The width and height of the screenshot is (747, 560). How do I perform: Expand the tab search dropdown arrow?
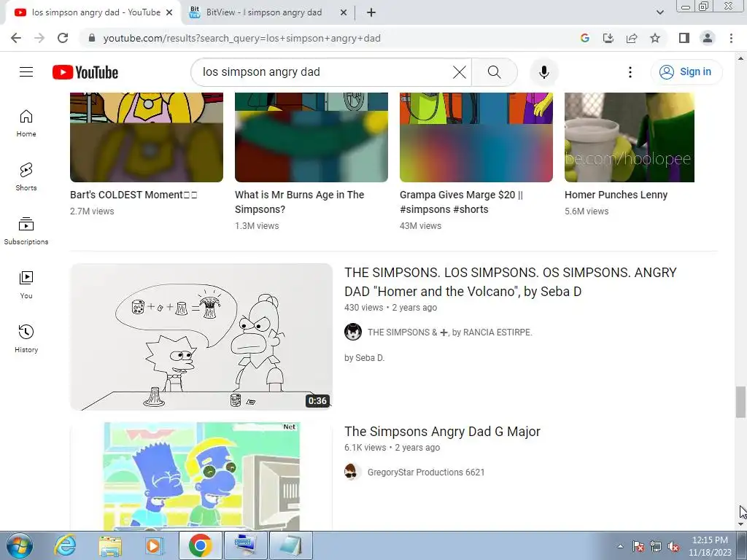tap(659, 13)
